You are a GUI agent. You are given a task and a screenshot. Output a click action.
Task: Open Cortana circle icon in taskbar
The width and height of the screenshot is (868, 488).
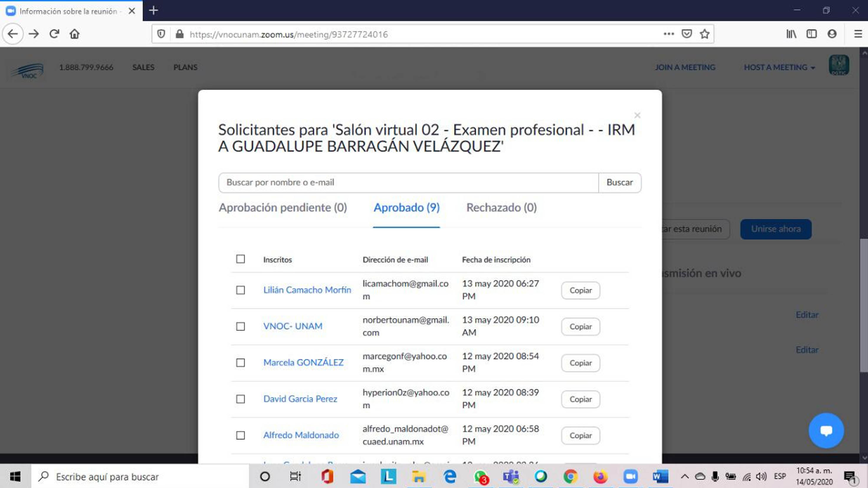pos(265,476)
